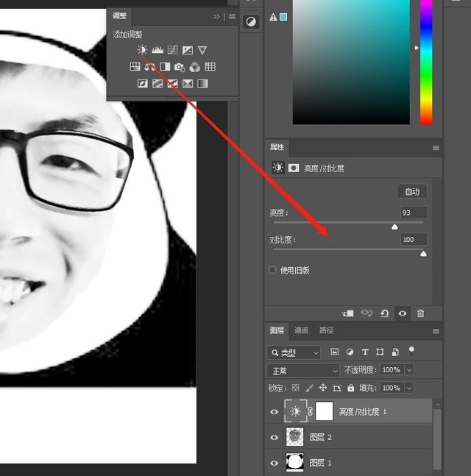Switch to the 路径 tab
This screenshot has width=471, height=476.
tap(326, 330)
